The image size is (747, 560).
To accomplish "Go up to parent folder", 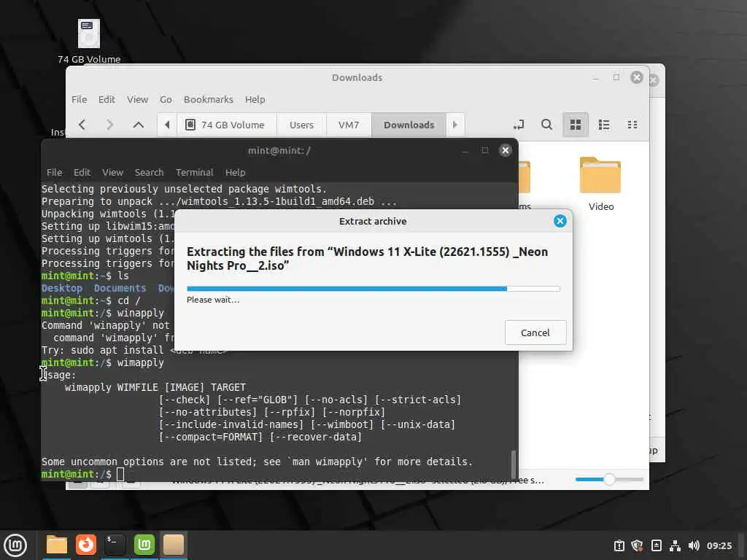I will 138,125.
